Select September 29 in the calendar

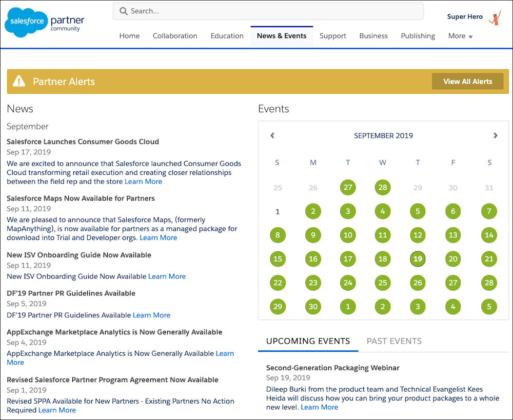(278, 307)
